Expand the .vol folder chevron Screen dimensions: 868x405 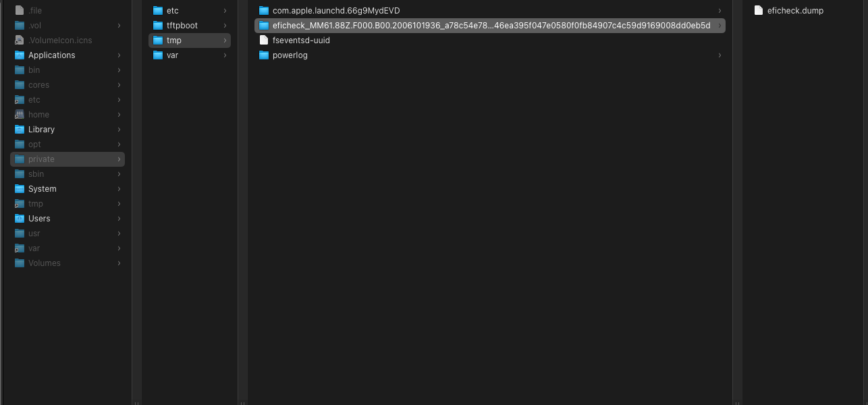point(119,26)
